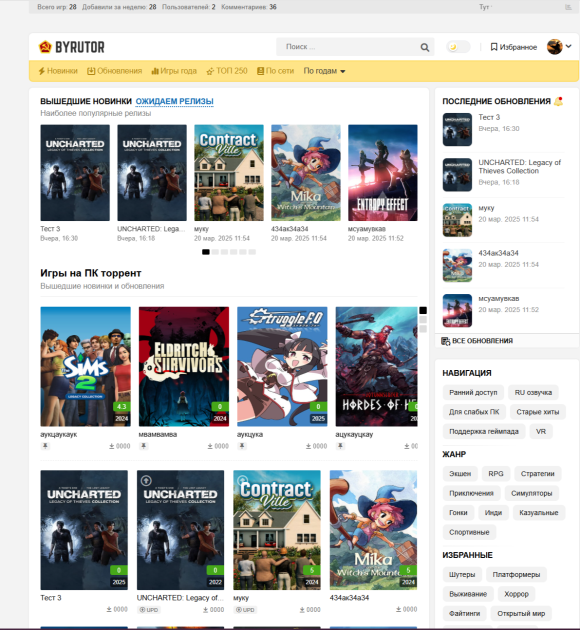Screen dimensions: 580x630
Task: Click rating badge 4.3 on Sims 2
Action: click(122, 407)
